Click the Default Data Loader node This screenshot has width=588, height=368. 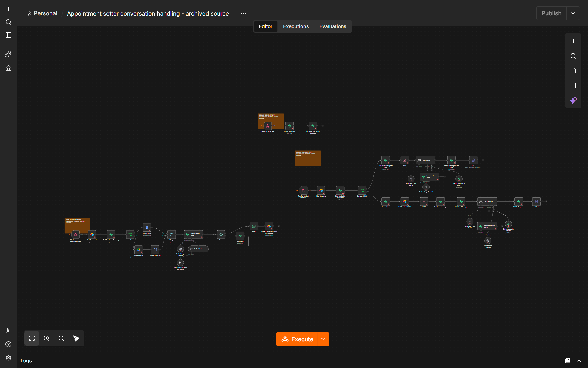coord(198,249)
